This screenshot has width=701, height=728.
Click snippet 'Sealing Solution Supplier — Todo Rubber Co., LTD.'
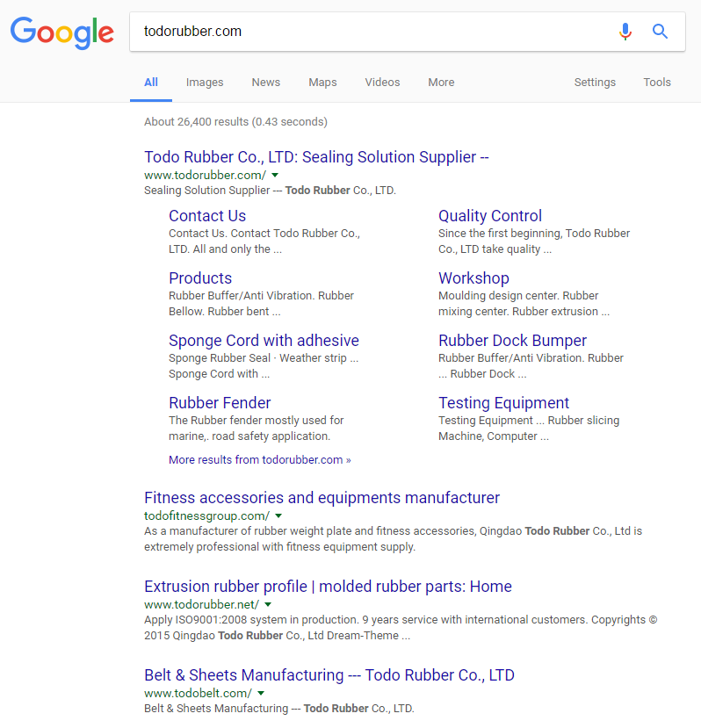[270, 191]
